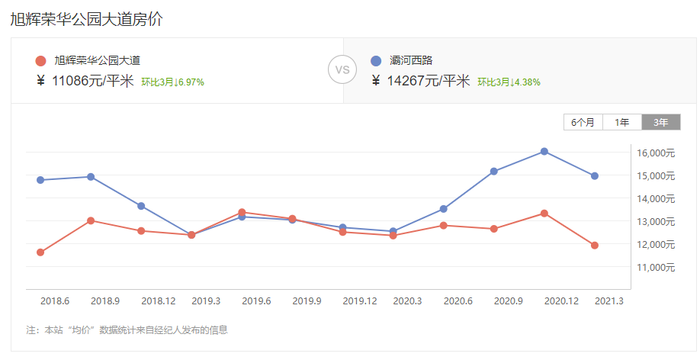Click the red data point above 2018.12
This screenshot has height=360, width=700.
[x=141, y=231]
